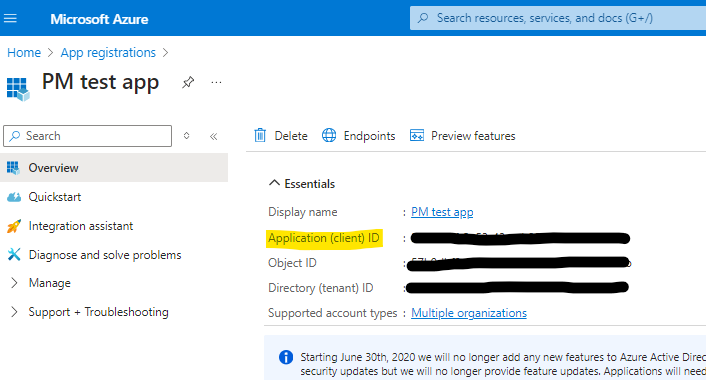
Task: Toggle expand/collapse all sidebar groups
Action: 186,136
